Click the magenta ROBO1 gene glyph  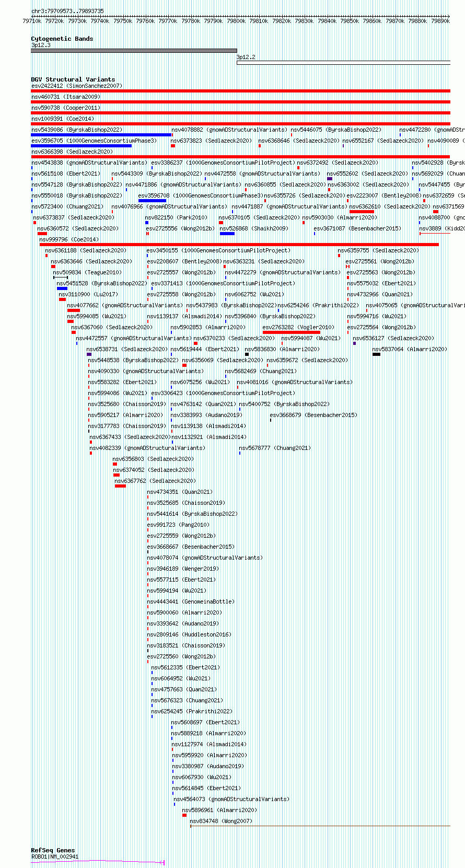click(98, 862)
